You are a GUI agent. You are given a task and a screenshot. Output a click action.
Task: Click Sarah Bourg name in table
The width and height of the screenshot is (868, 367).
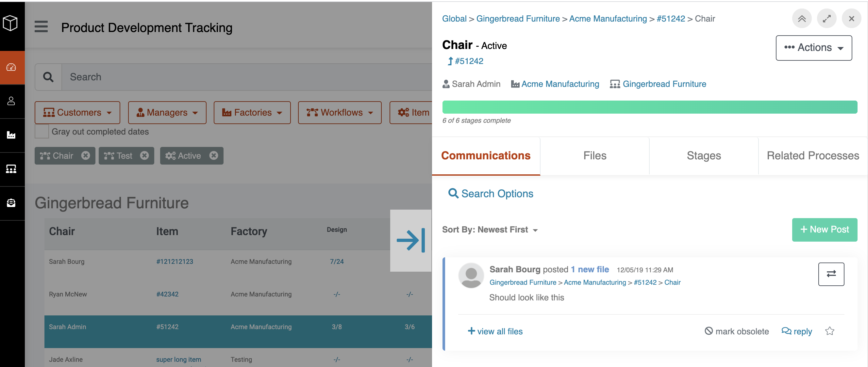pos(67,262)
